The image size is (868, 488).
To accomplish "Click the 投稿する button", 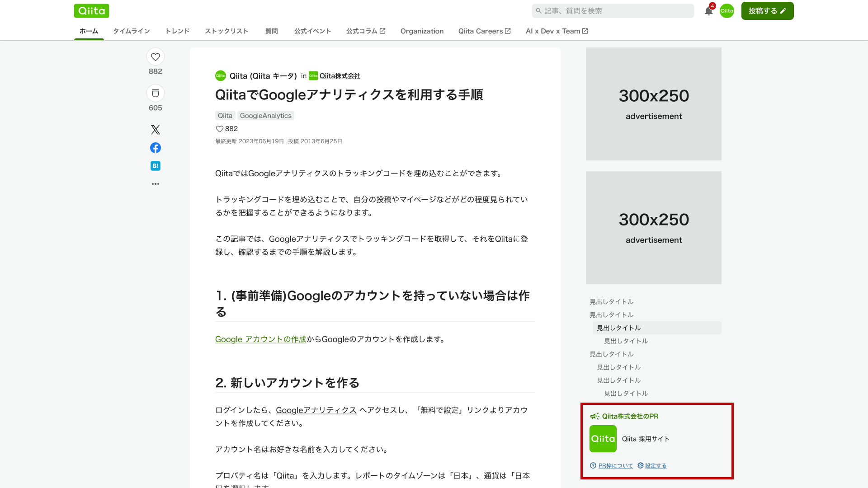I will pyautogui.click(x=768, y=11).
